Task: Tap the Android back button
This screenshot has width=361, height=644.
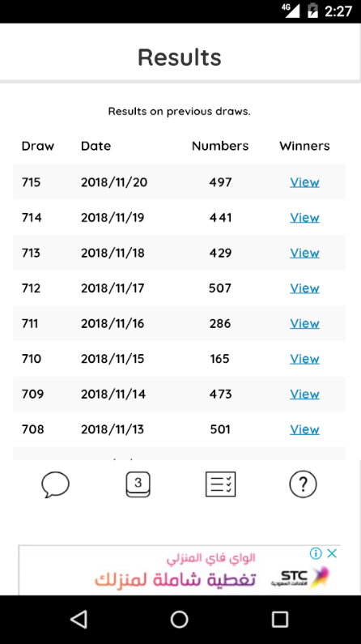Action: tap(79, 619)
